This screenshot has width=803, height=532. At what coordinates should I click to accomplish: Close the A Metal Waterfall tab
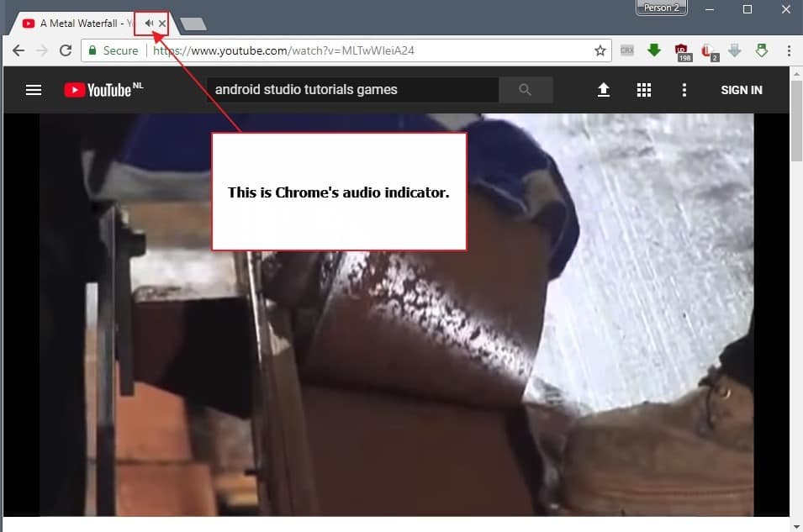point(161,24)
